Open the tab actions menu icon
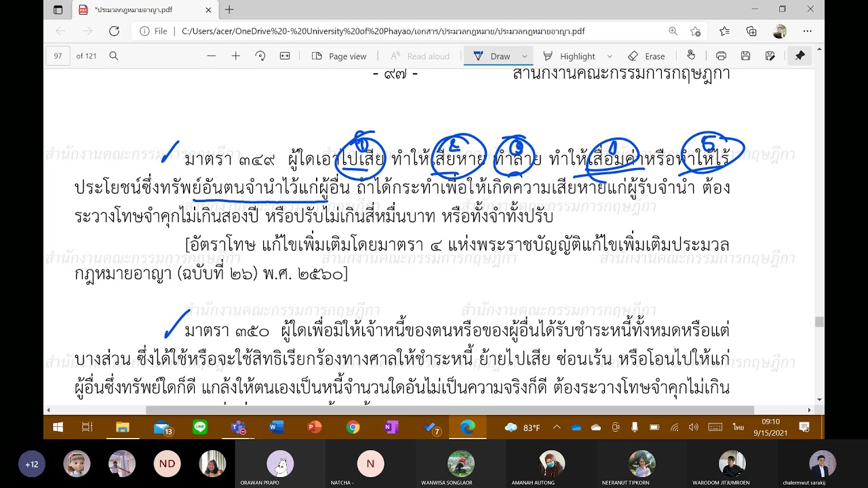The image size is (868, 488). 58,9
